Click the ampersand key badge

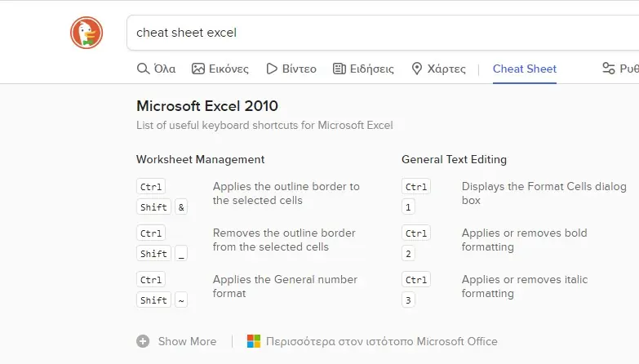coord(181,207)
